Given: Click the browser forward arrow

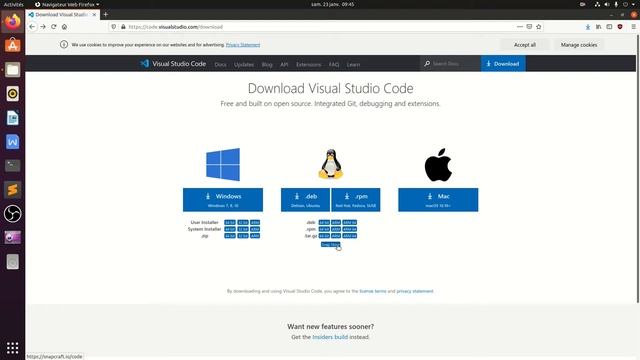Looking at the screenshot, I should [x=43, y=27].
